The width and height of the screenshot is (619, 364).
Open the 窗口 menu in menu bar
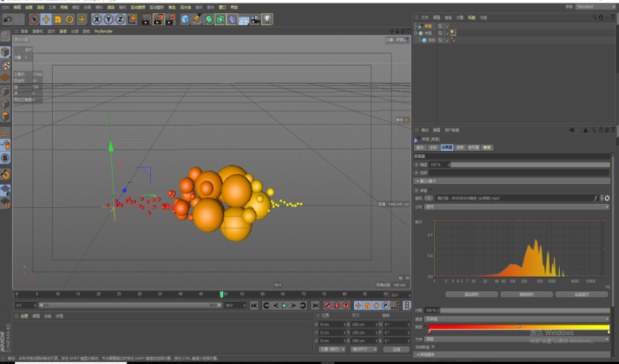tap(222, 7)
